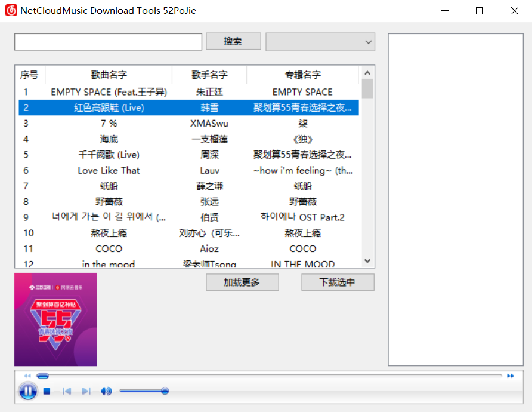Click artist name 一支榴莲
This screenshot has height=412, width=532.
[x=209, y=139]
